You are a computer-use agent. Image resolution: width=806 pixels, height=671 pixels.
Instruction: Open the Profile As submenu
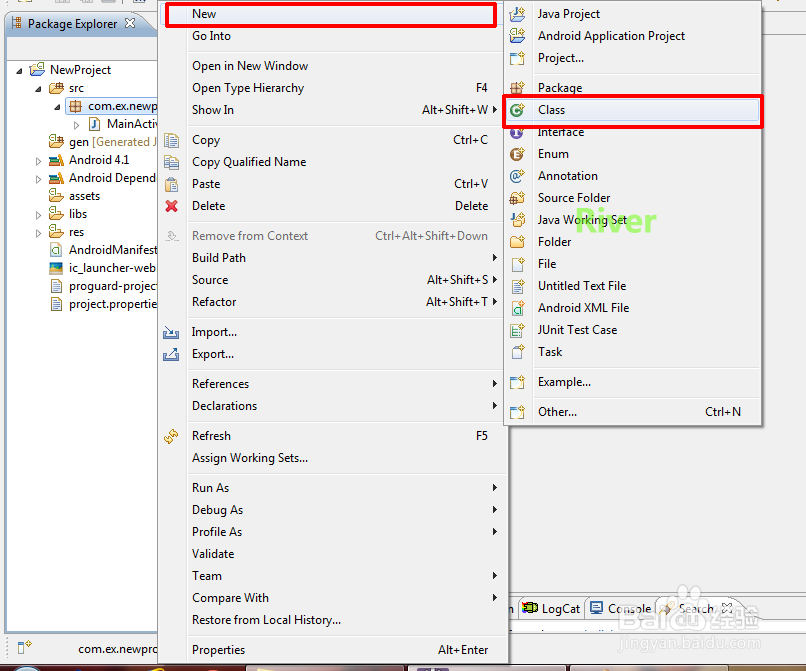(x=334, y=532)
